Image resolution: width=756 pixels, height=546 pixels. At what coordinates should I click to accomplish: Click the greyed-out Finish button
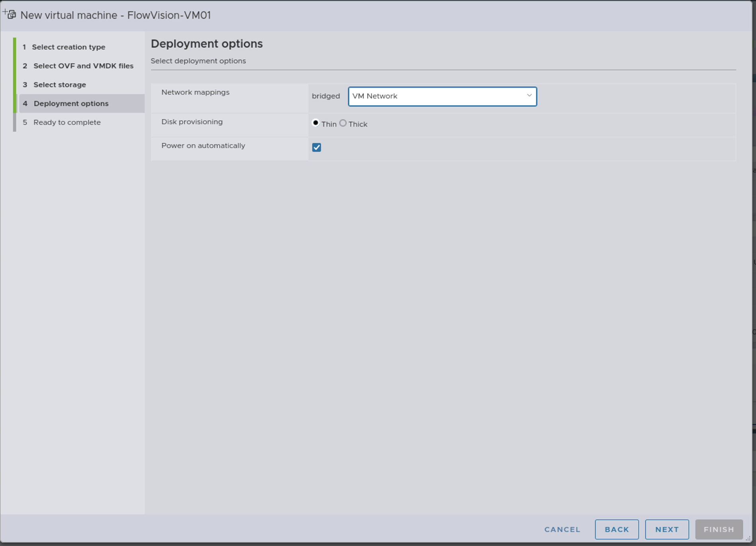point(719,529)
